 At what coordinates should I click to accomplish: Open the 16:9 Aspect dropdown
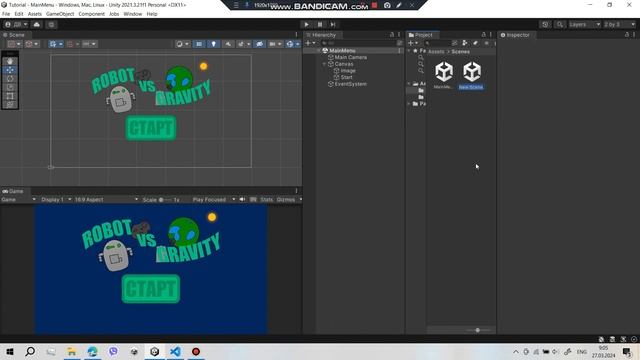[x=106, y=200]
